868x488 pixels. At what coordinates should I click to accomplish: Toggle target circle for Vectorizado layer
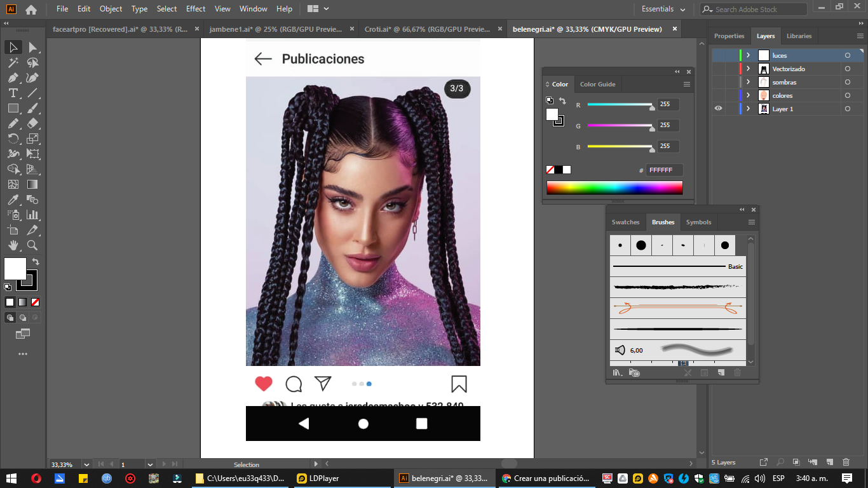(847, 69)
